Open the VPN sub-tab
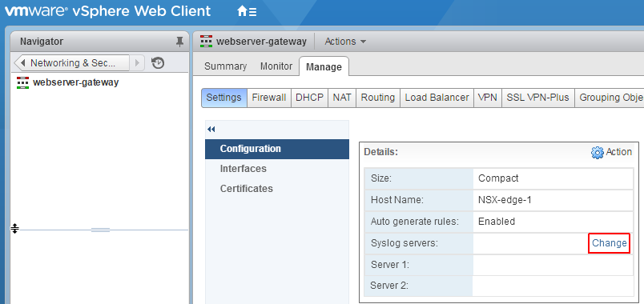The image size is (644, 304). coord(488,98)
